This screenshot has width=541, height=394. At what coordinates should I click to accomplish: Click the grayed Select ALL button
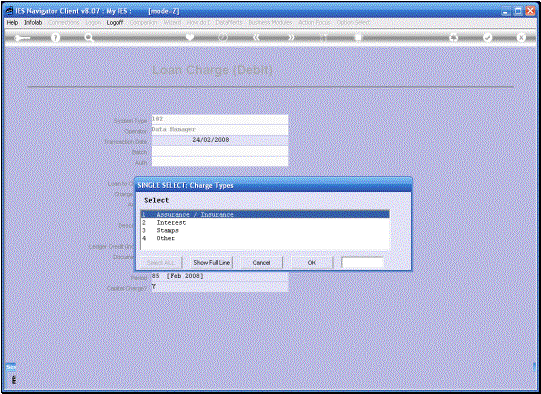point(160,263)
